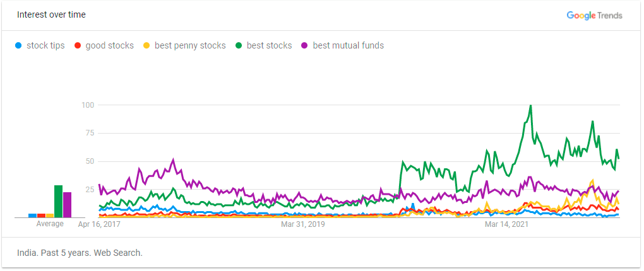Click the best stocks legend label
Screen dimensions: 644x271
point(270,45)
